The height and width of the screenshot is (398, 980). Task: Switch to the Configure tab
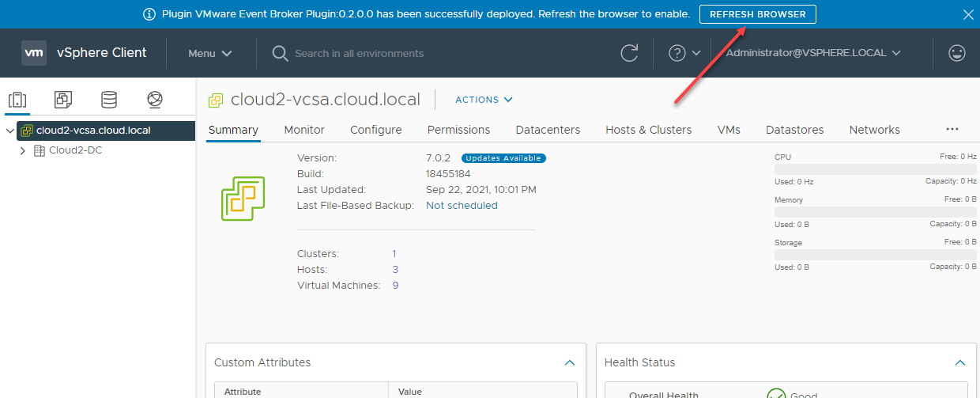point(376,130)
